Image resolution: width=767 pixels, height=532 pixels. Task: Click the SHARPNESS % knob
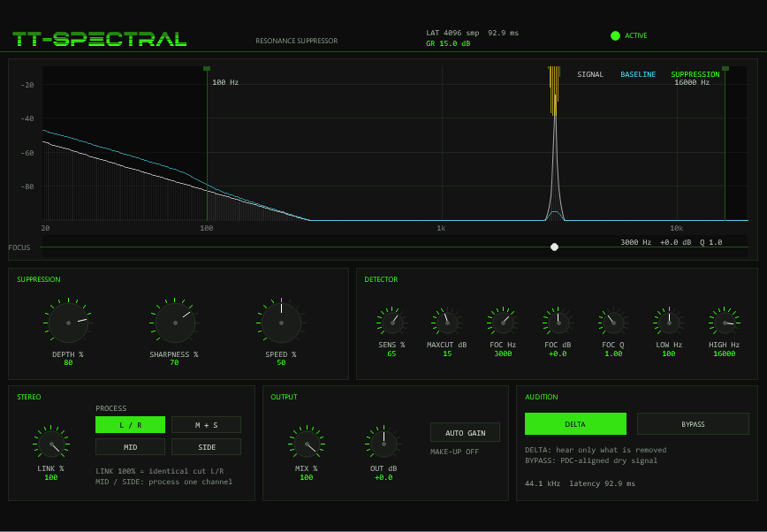click(175, 323)
